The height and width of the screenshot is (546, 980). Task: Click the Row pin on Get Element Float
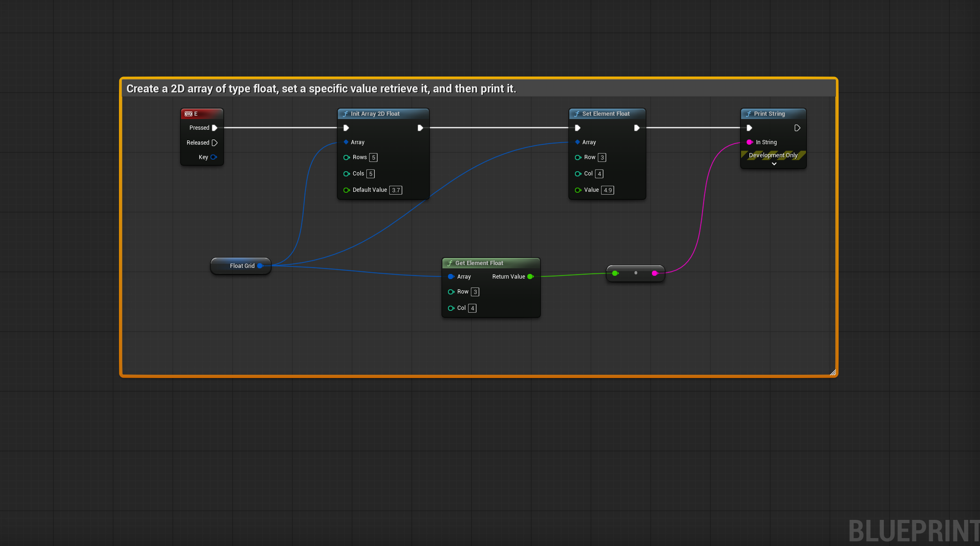tap(451, 292)
